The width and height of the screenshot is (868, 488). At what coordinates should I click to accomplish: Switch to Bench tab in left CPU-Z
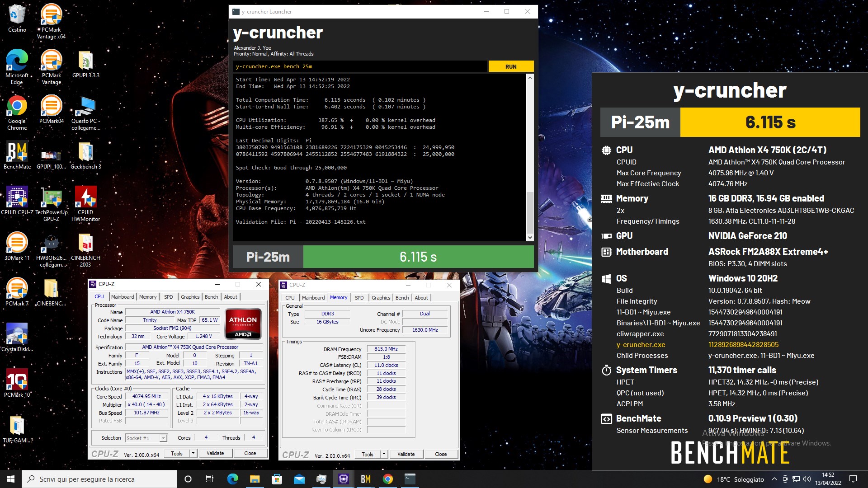(211, 297)
